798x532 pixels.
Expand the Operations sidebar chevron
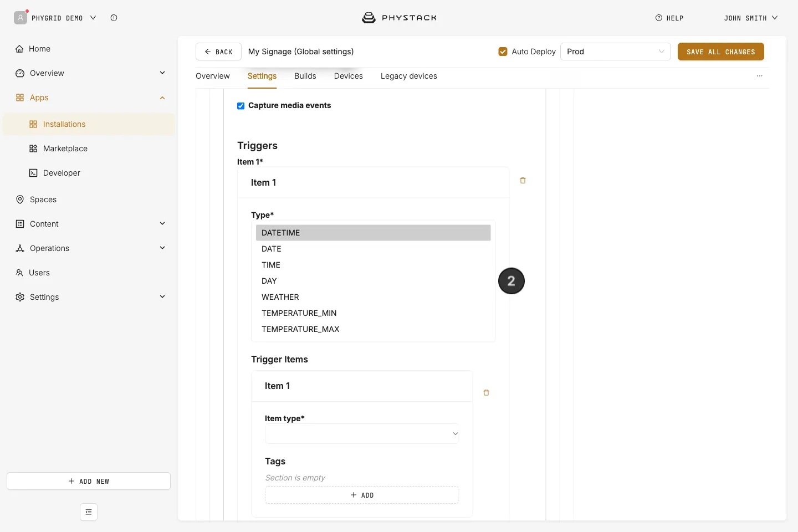tap(162, 248)
